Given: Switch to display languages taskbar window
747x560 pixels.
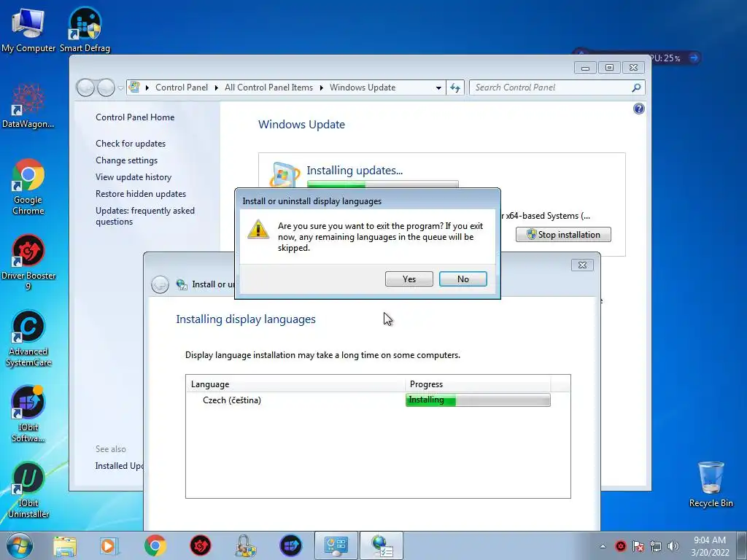Looking at the screenshot, I should coord(381,545).
